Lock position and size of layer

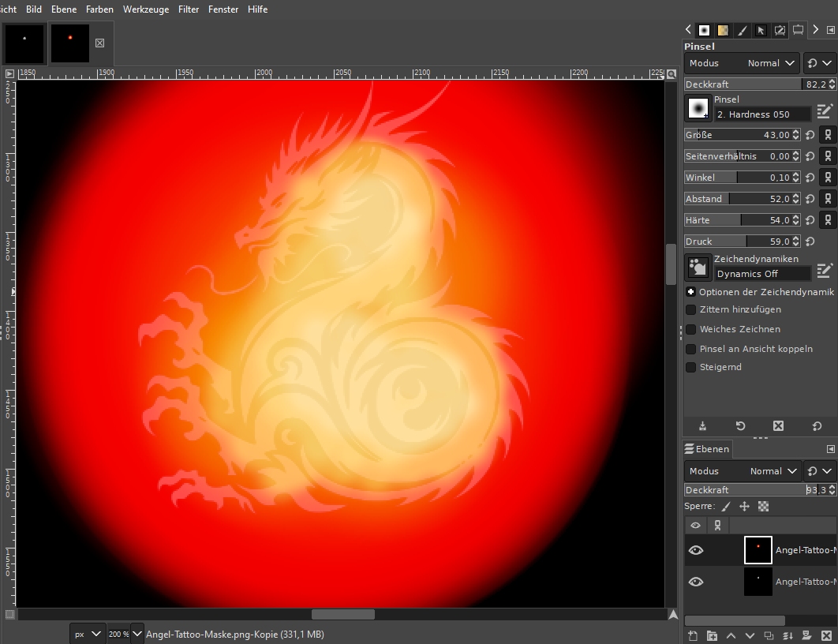coord(744,506)
